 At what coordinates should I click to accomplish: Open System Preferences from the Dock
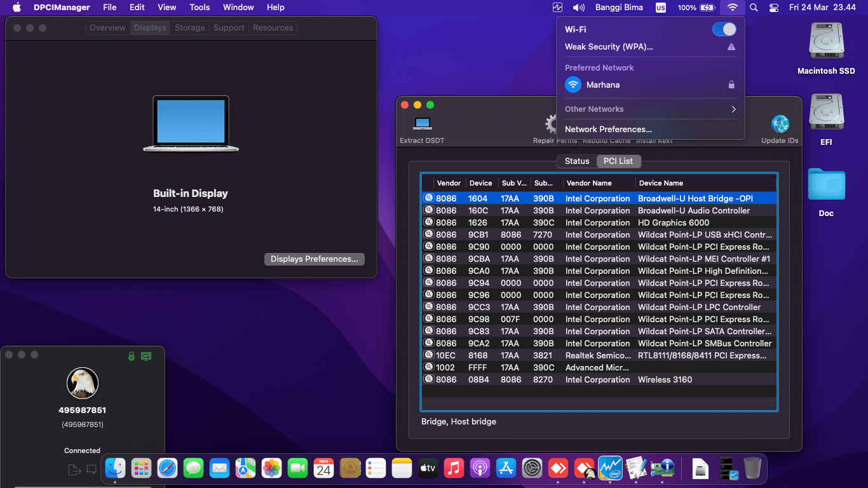(532, 468)
